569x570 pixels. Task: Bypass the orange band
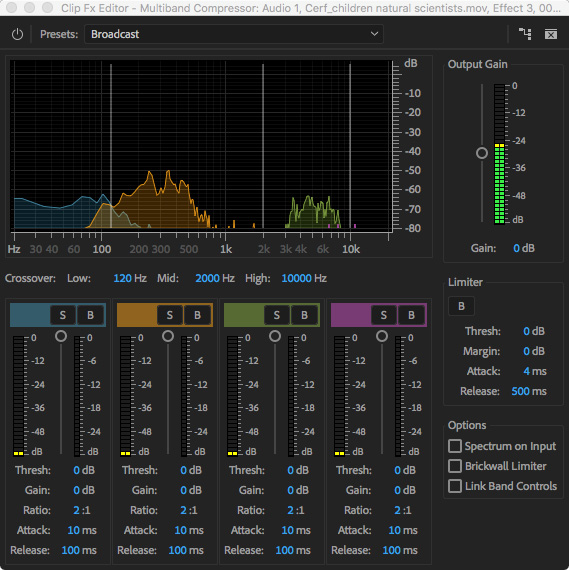point(197,315)
